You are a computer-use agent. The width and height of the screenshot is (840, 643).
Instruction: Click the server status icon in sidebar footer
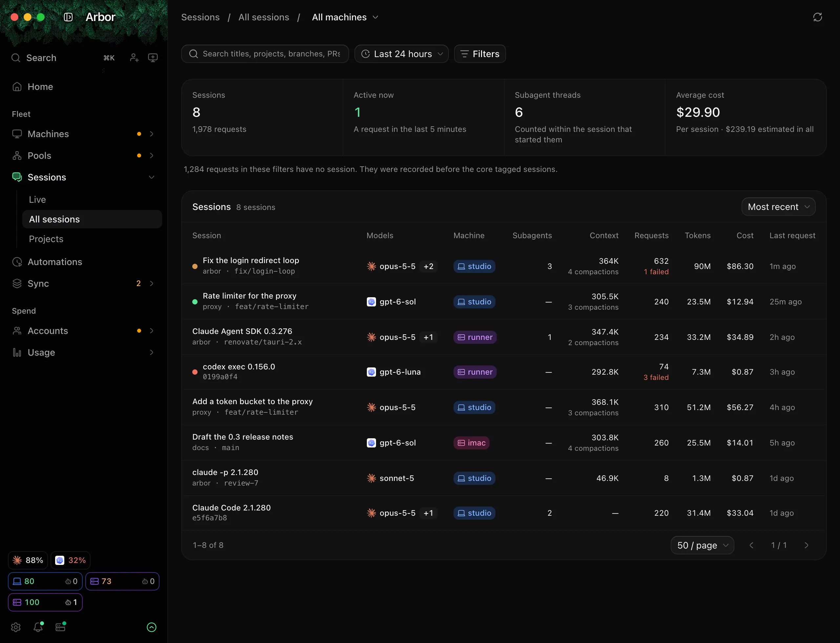(x=60, y=627)
